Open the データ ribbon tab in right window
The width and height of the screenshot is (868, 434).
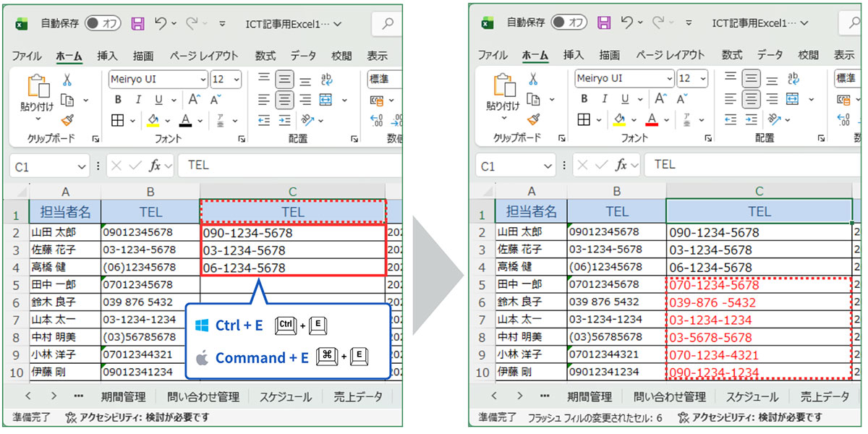770,56
